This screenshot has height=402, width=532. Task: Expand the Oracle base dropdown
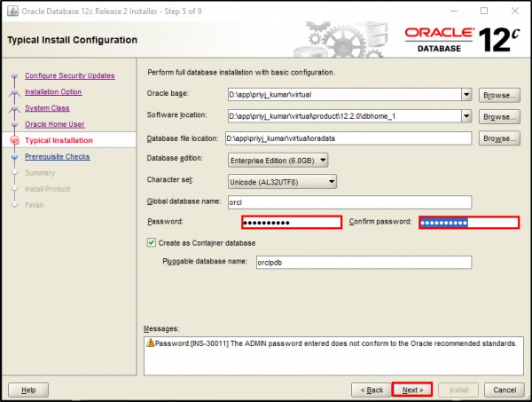[465, 95]
